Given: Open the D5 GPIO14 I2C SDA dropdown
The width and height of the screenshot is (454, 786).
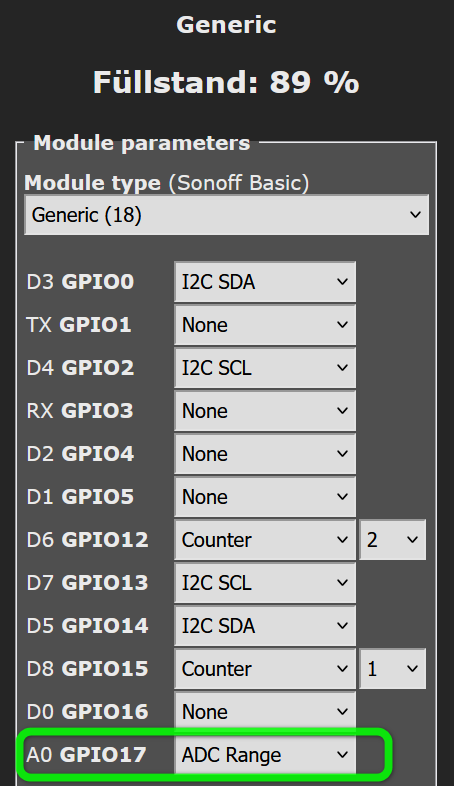Looking at the screenshot, I should (265, 626).
